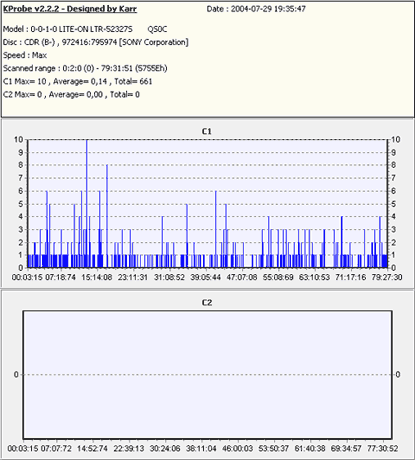Click the 39:05:44 label on C1 axis

205,277
